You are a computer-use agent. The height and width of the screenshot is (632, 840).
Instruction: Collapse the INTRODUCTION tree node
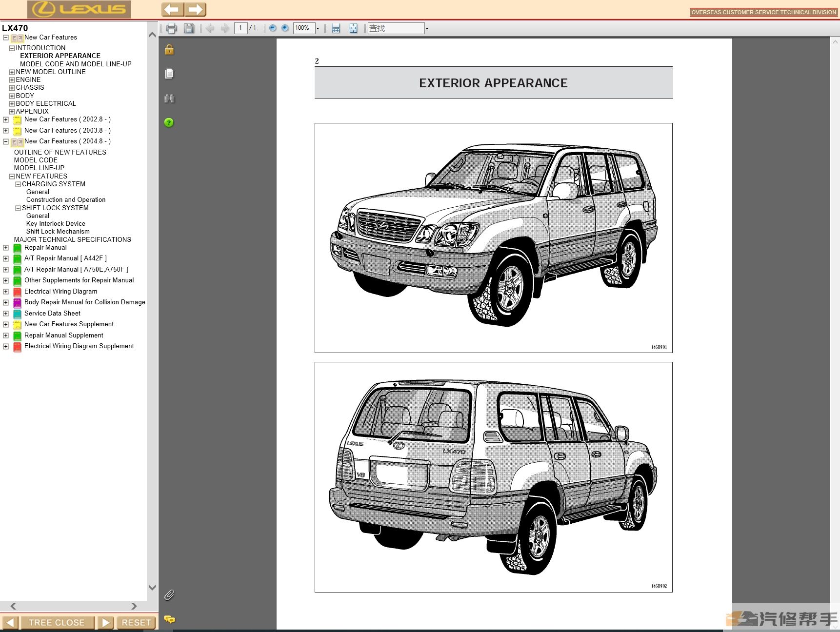pyautogui.click(x=12, y=48)
